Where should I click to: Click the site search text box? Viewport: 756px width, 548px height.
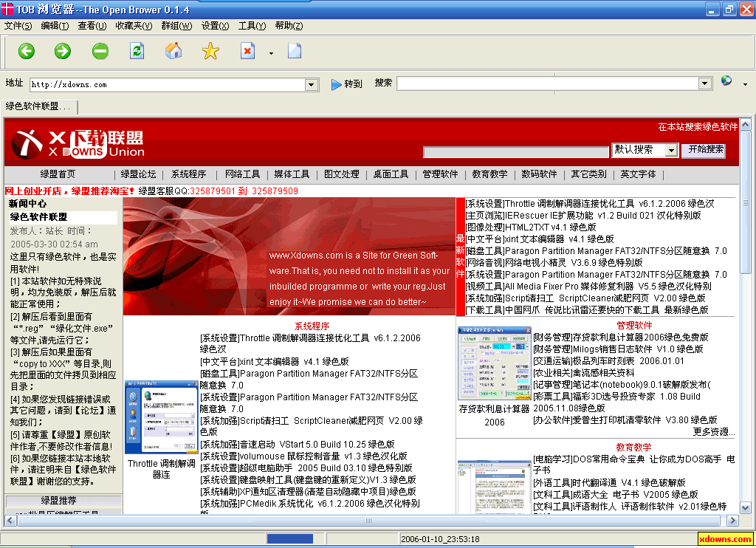tap(516, 152)
